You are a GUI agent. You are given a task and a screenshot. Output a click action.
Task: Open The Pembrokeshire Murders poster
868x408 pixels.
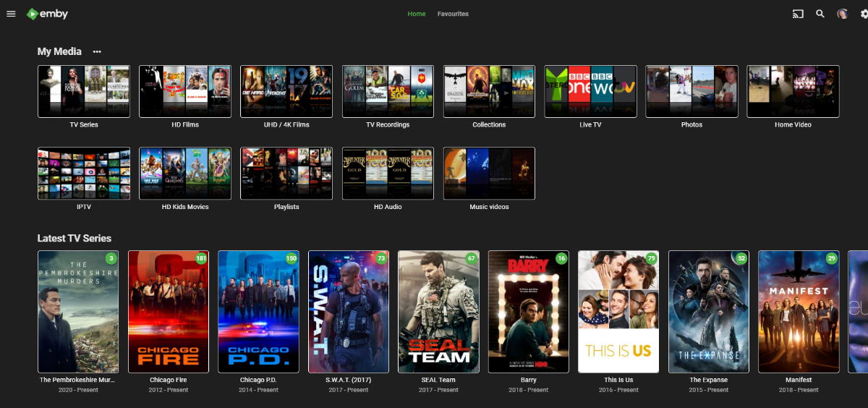point(78,312)
